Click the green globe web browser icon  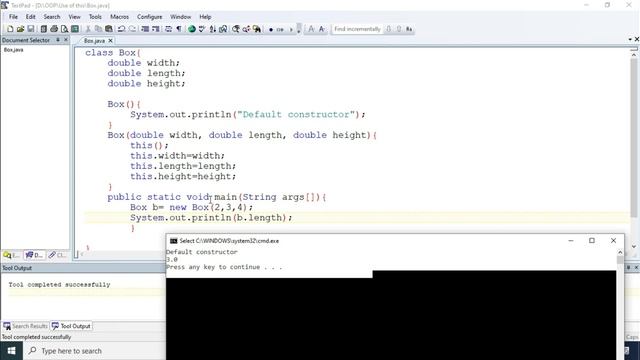pos(191,29)
